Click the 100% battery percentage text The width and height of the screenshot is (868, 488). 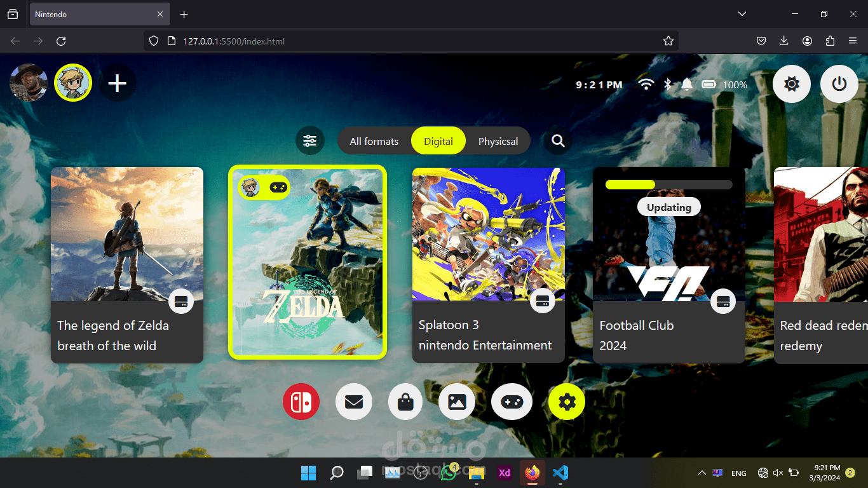735,85
